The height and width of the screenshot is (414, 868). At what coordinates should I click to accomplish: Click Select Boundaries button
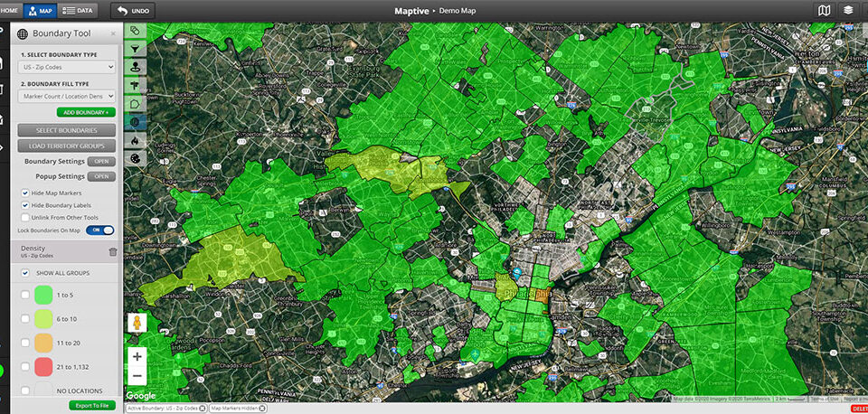pos(66,130)
